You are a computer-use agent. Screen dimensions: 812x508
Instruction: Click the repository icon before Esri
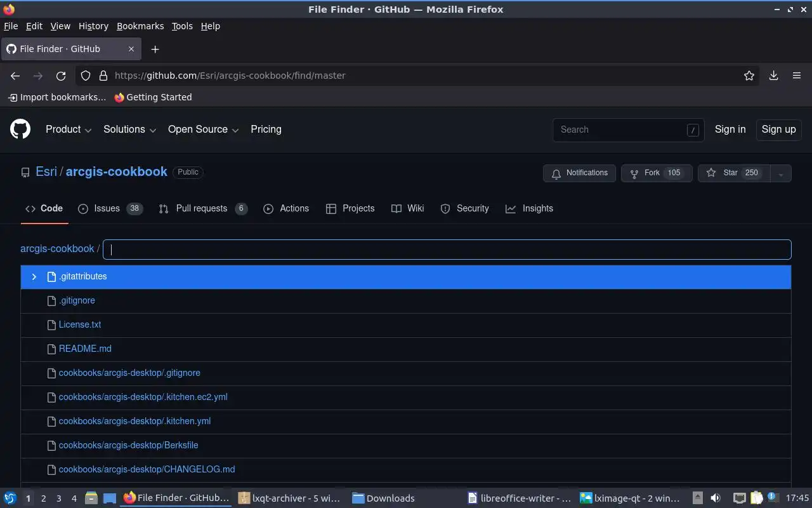(25, 172)
